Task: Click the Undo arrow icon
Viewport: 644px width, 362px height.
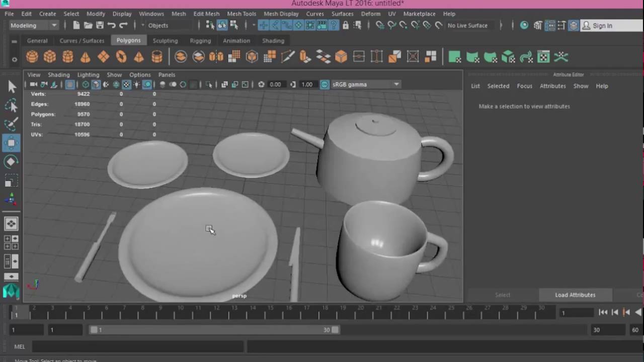Action: tap(112, 25)
